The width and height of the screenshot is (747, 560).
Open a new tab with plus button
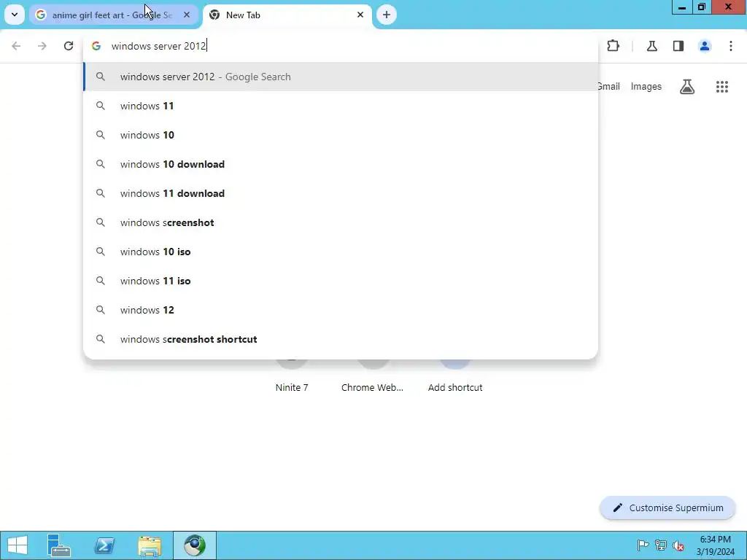pos(387,15)
